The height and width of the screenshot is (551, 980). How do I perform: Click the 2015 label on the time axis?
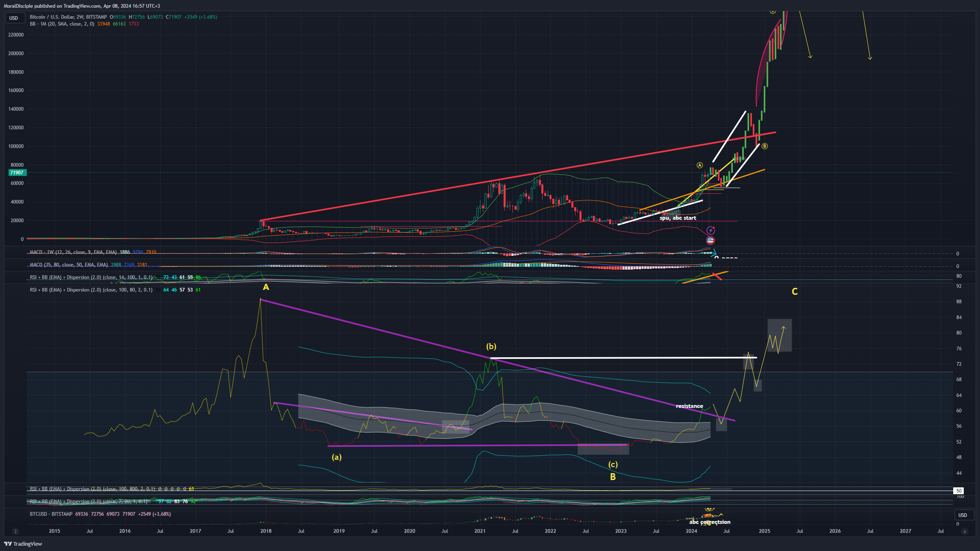[x=54, y=531]
